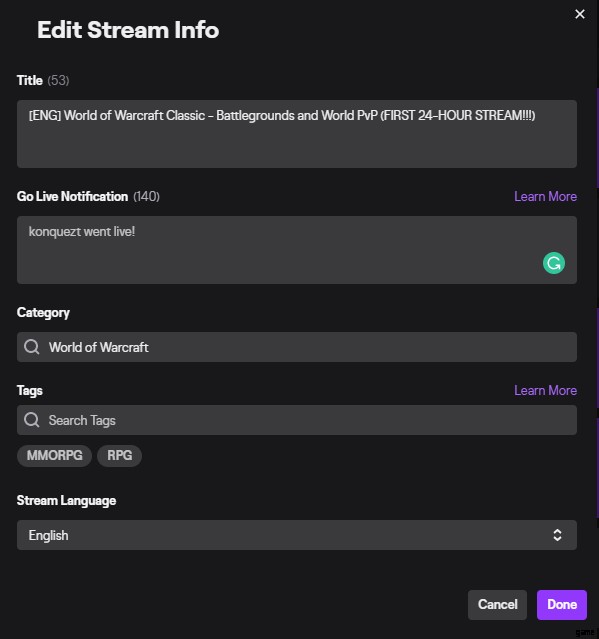Click the Cancel button
This screenshot has width=599, height=639.
click(x=497, y=604)
